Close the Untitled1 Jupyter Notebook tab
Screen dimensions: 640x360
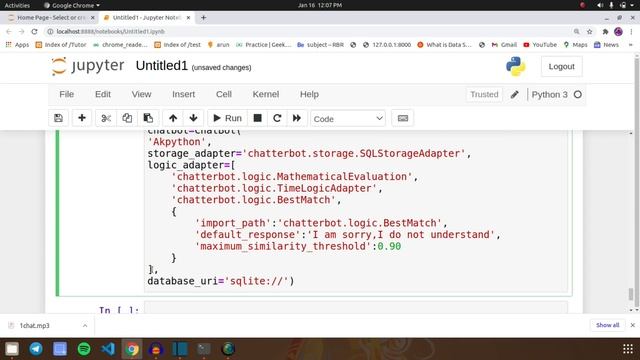click(x=188, y=18)
